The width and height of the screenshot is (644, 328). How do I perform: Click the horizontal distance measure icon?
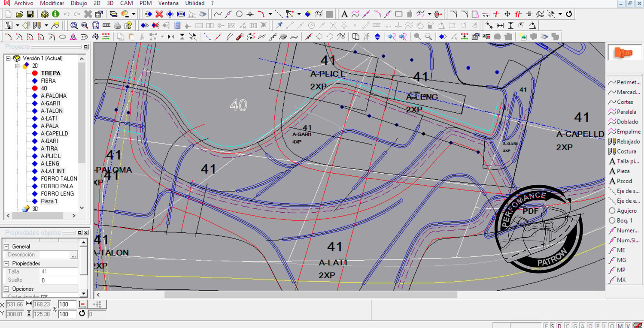[x=500, y=25]
